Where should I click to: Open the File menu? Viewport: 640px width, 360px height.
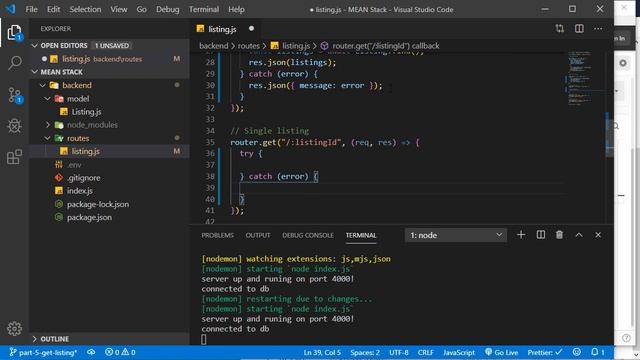click(31, 9)
